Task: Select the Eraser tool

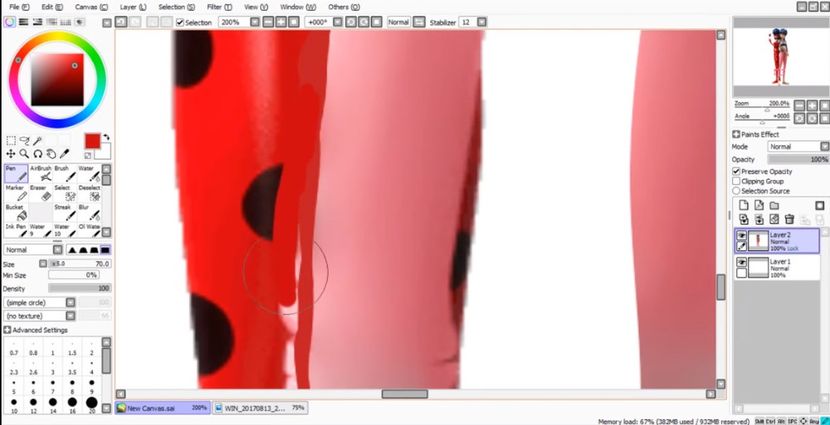Action: pos(40,193)
